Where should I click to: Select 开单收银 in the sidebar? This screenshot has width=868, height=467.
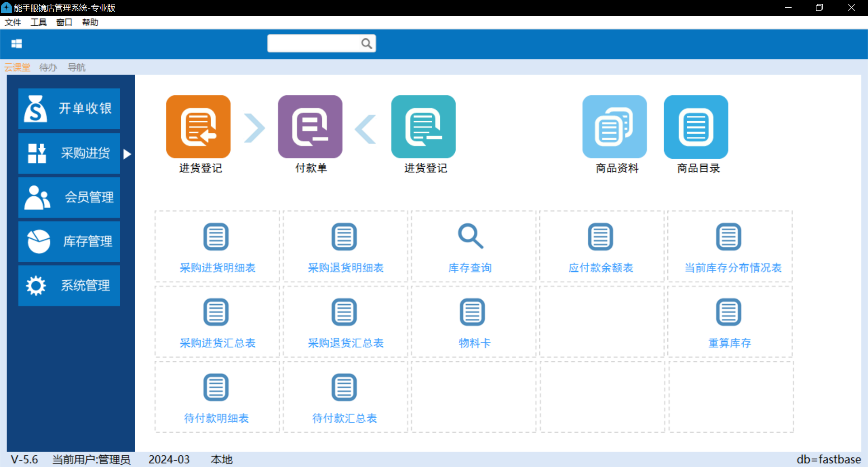pyautogui.click(x=69, y=108)
